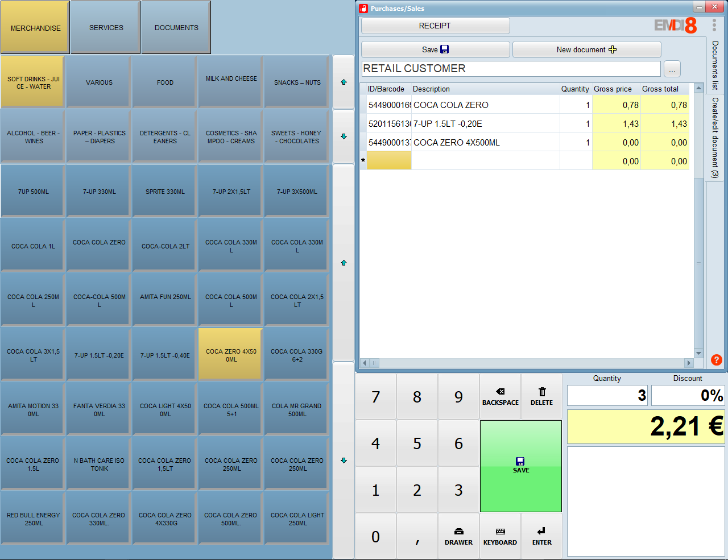The image size is (728, 560).
Task: Click the BACKSPACE key on numpad
Action: click(x=500, y=396)
